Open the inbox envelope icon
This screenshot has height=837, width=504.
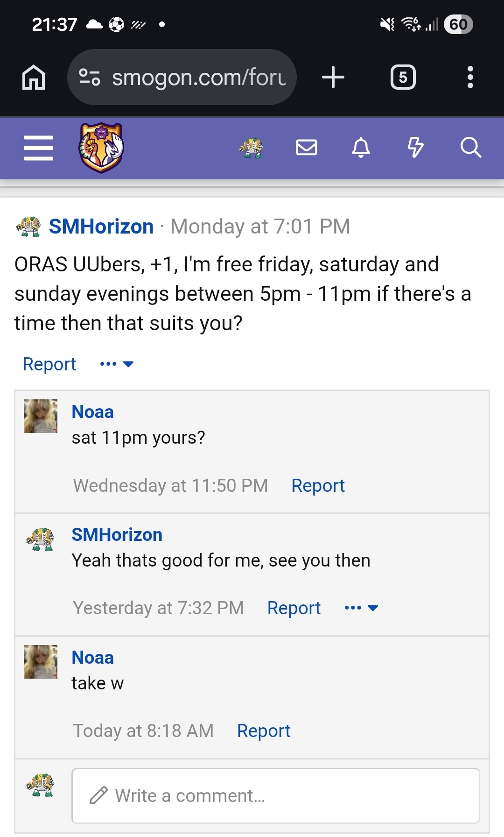307,148
